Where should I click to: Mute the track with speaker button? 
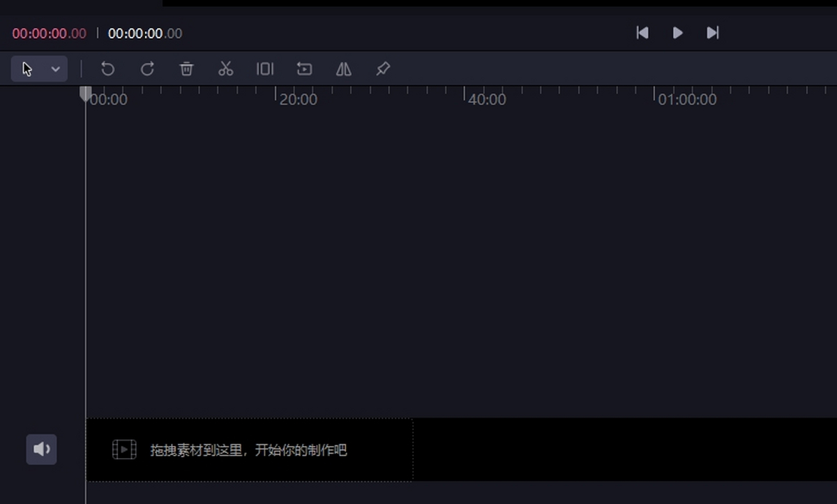(42, 450)
